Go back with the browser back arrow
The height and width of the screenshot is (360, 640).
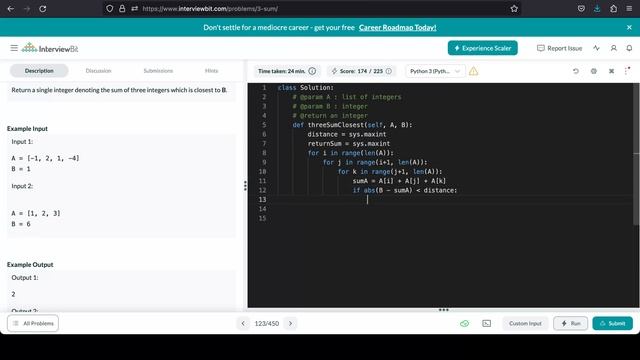11,9
